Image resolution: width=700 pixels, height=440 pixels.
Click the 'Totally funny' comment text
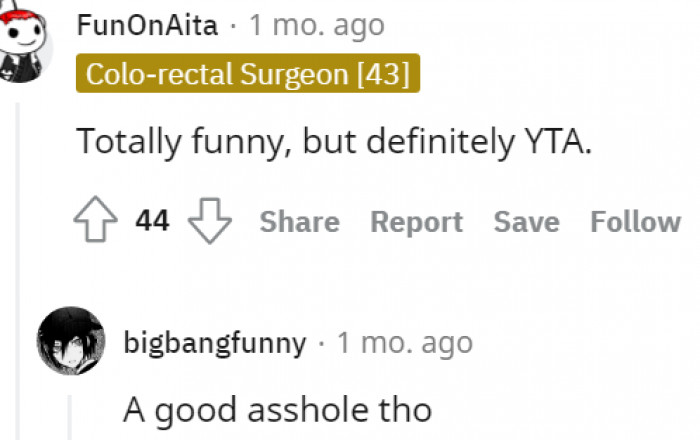pos(335,143)
